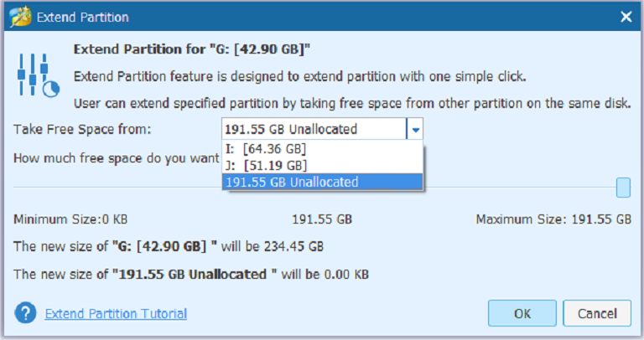Click the blue sliders partition icon
The image size is (644, 340).
click(x=39, y=75)
